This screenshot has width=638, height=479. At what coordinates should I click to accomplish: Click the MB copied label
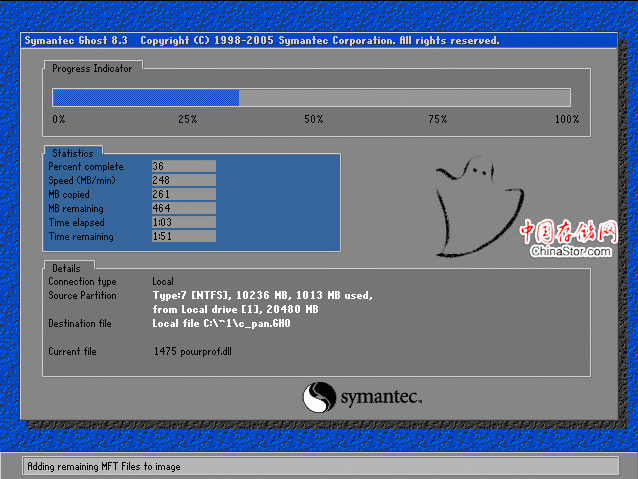click(x=69, y=195)
